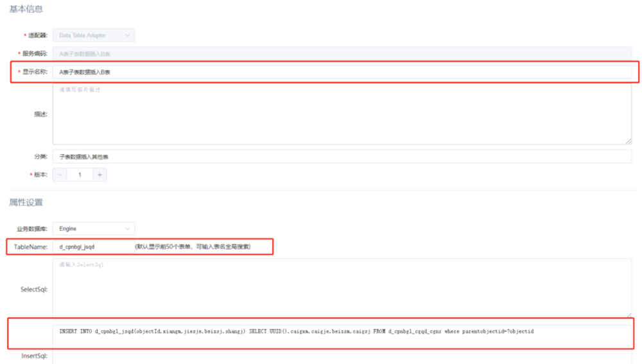
Task: Click inside the 描述 textarea
Action: coord(342,114)
